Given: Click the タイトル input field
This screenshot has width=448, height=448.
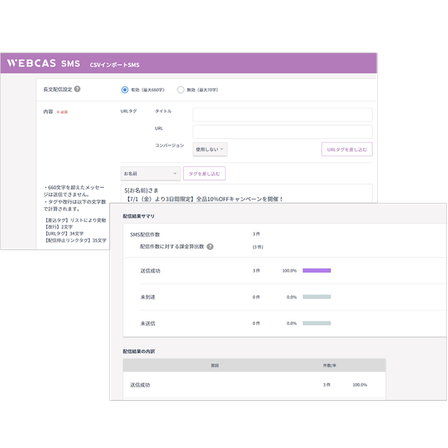Looking at the screenshot, I should click(282, 115).
